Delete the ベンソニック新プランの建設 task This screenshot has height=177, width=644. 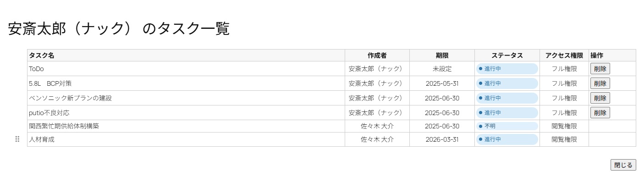coord(600,98)
